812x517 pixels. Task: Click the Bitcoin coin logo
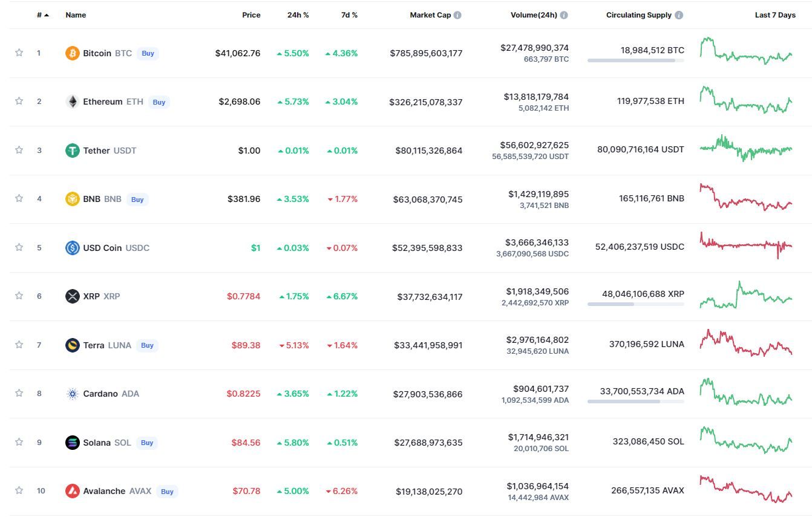[x=73, y=53]
